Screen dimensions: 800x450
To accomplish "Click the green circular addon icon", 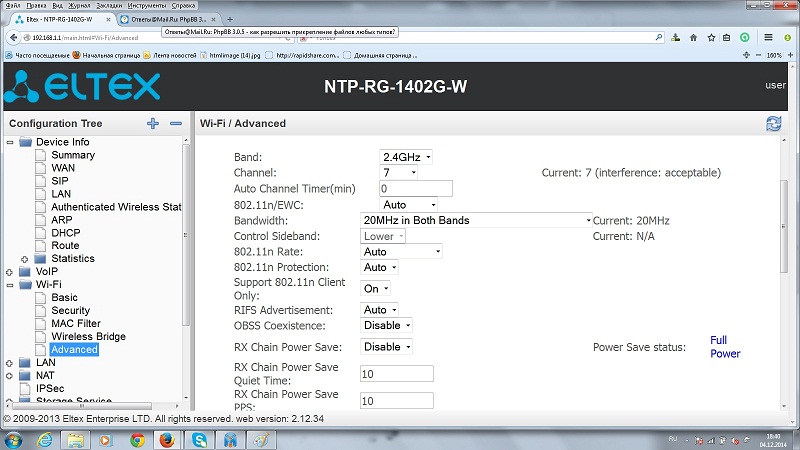I will tap(745, 37).
